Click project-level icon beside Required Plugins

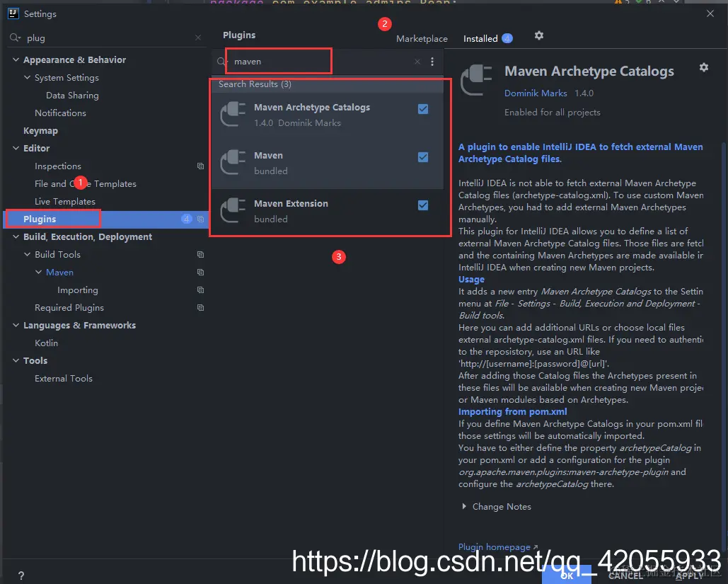tap(201, 307)
